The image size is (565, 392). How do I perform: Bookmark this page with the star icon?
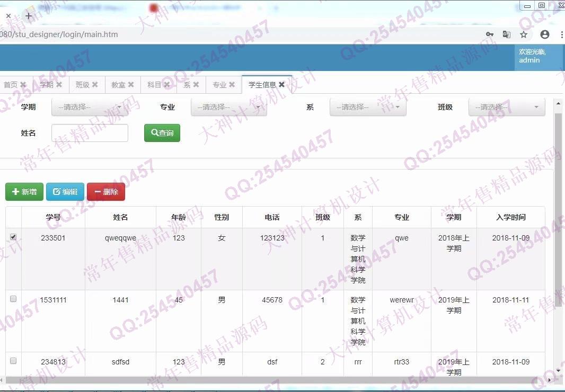tap(524, 34)
